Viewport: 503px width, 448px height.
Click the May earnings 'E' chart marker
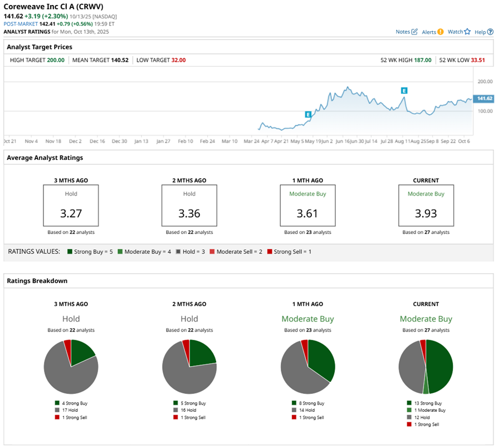[307, 114]
